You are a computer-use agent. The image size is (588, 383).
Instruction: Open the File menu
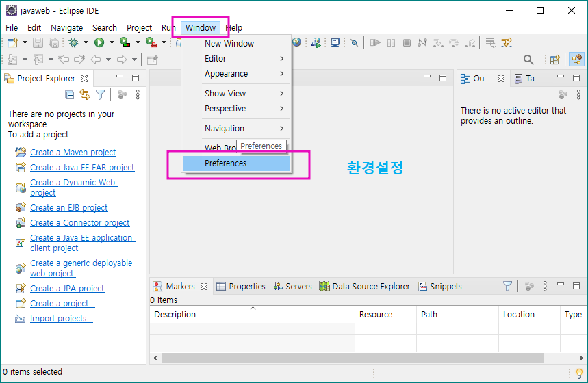(12, 28)
